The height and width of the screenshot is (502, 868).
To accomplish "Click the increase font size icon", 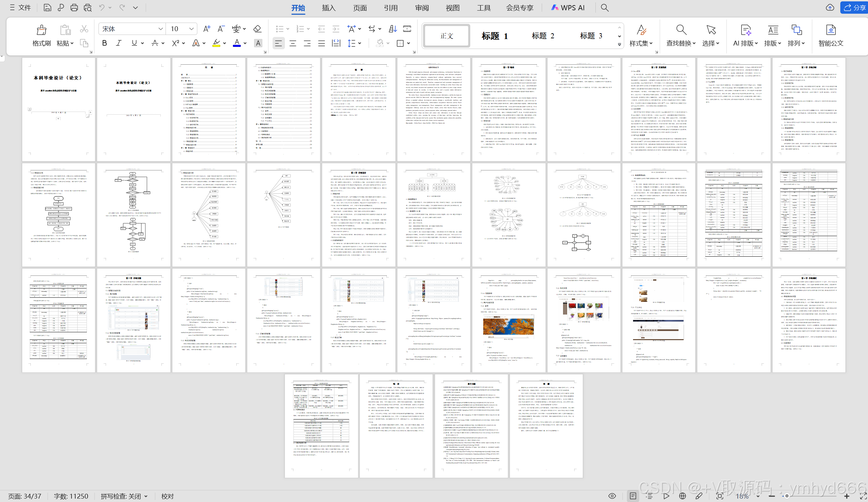I will 207,29.
